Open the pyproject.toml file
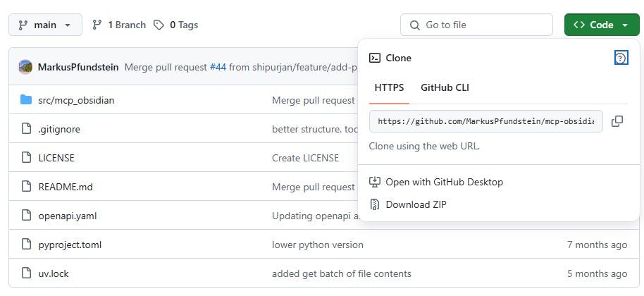 [70, 245]
